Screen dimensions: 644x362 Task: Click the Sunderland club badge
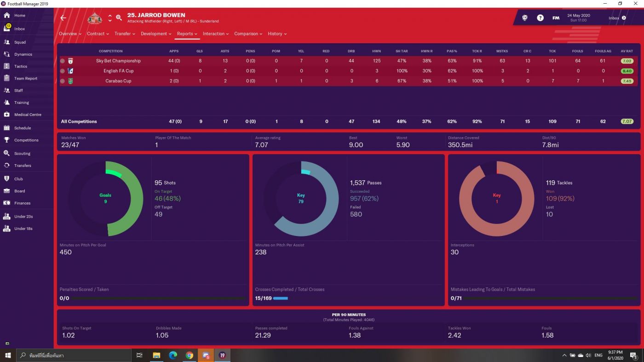95,18
